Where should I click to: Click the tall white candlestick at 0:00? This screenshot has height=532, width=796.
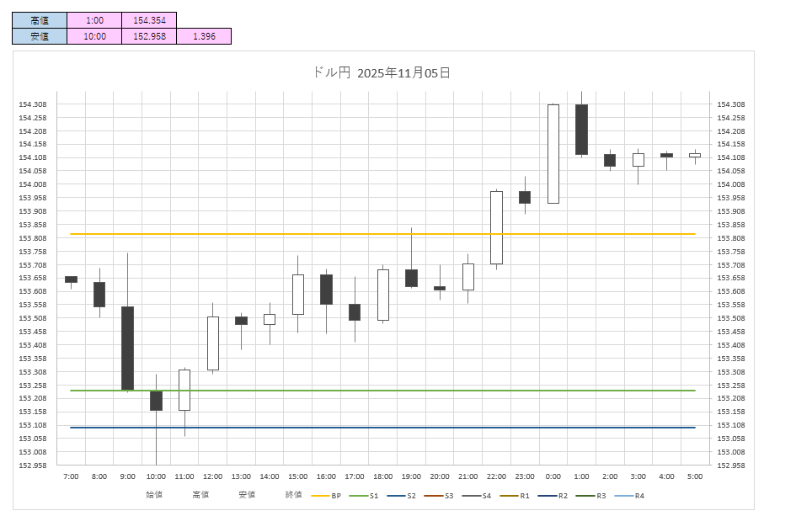tap(553, 154)
